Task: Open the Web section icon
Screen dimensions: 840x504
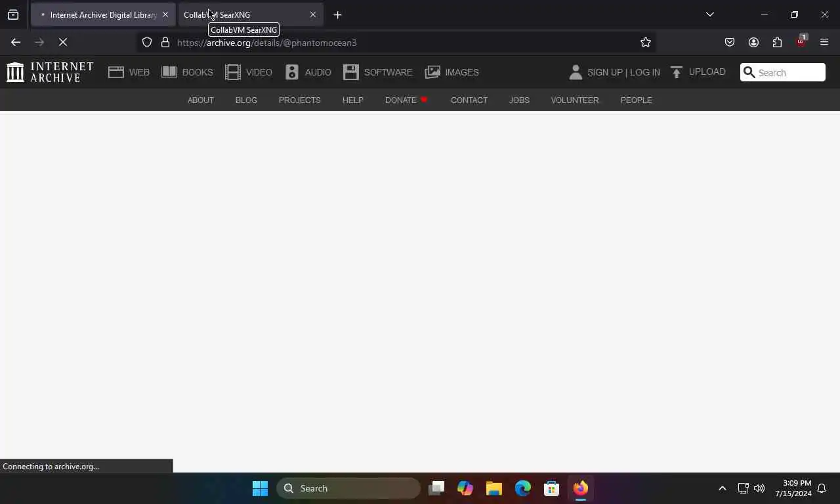Action: pos(116,72)
